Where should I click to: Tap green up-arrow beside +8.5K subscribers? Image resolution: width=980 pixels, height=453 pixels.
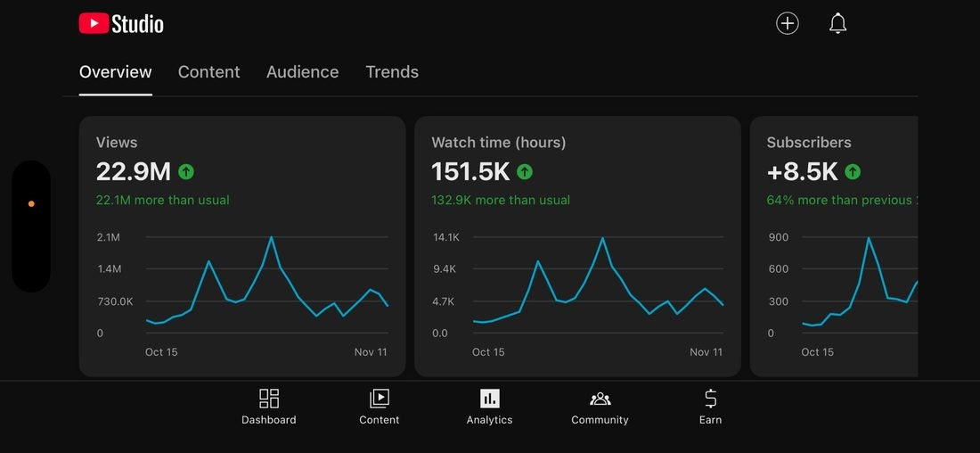[853, 171]
